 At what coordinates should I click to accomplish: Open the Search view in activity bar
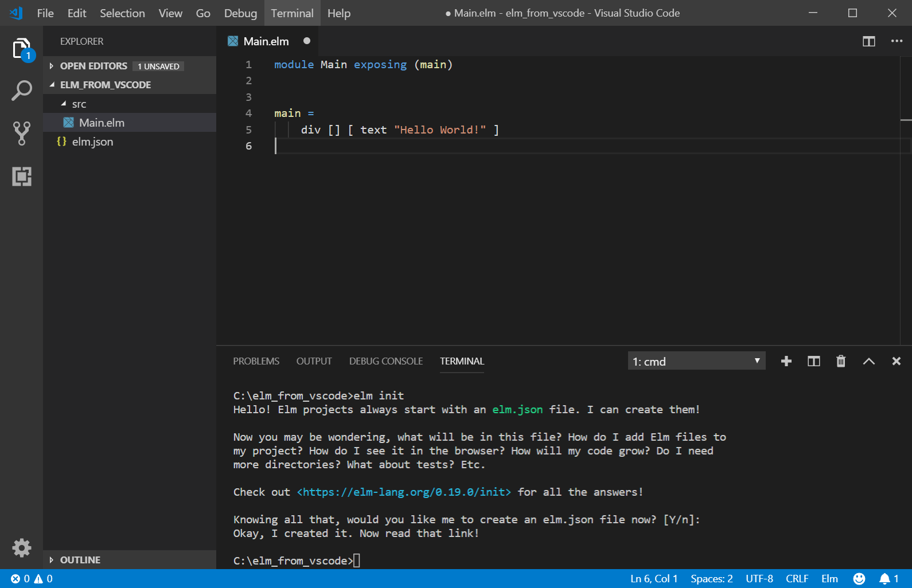pyautogui.click(x=22, y=91)
